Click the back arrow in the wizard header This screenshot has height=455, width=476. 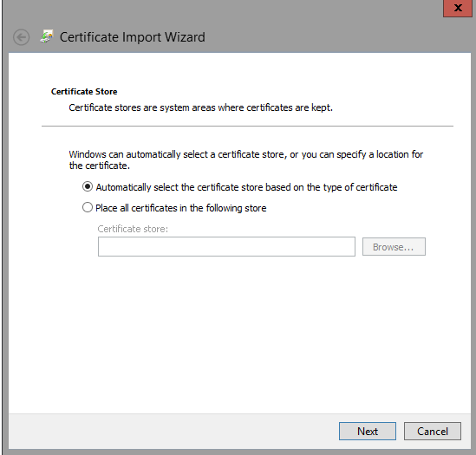coord(22,37)
